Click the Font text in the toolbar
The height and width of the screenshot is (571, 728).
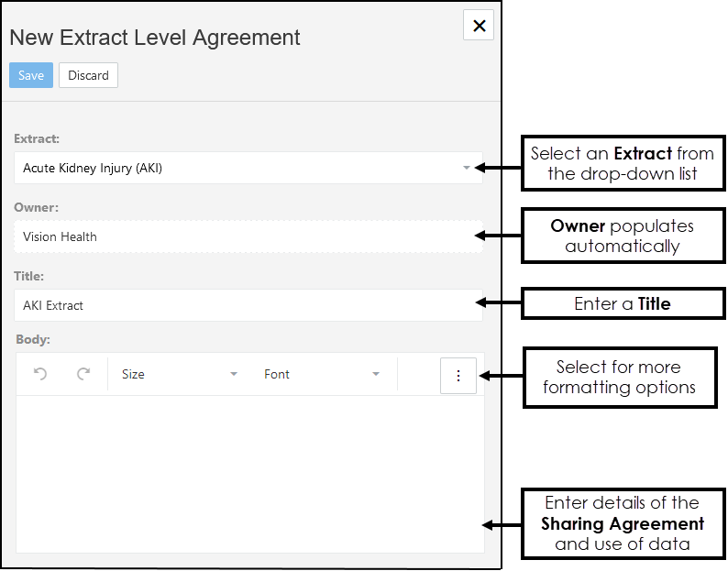pos(277,374)
